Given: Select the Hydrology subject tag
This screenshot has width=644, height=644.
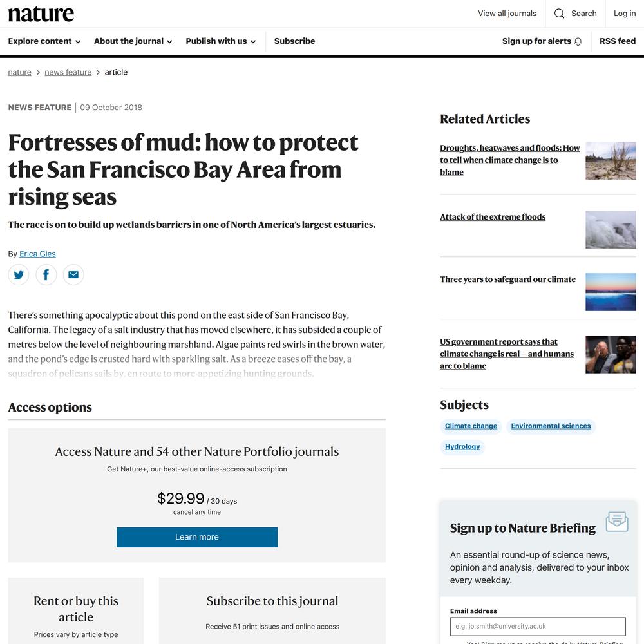Looking at the screenshot, I should [462, 446].
